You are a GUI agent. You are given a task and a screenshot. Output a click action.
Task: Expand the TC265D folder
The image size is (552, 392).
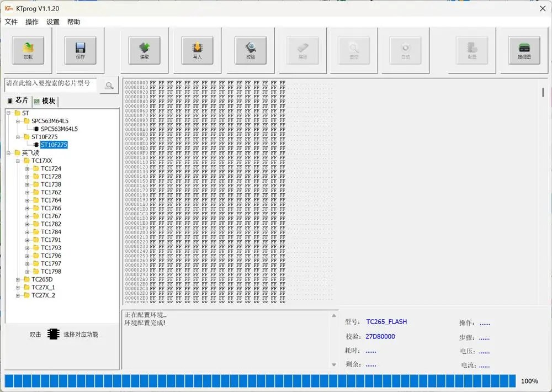pos(18,280)
